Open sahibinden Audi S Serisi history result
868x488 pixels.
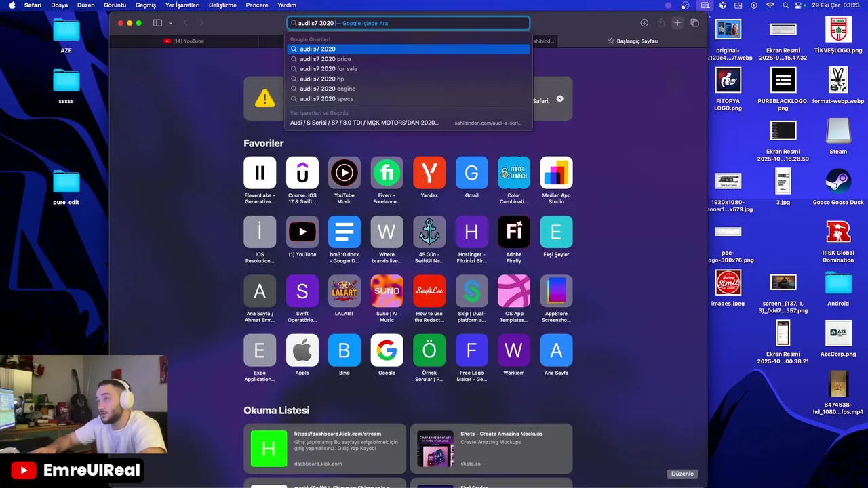[x=408, y=123]
